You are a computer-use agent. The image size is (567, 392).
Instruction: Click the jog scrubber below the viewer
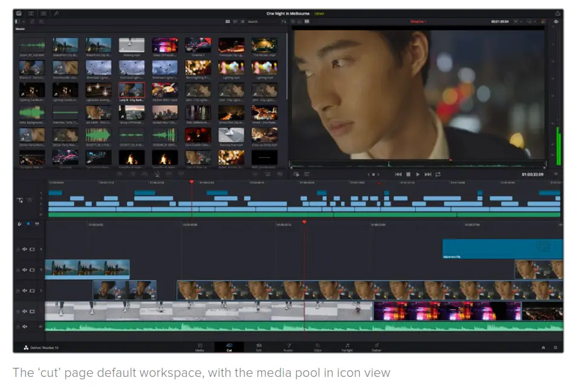[375, 175]
